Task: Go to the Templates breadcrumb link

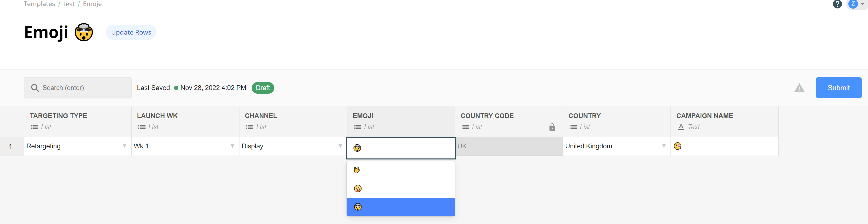Action: pos(39,4)
